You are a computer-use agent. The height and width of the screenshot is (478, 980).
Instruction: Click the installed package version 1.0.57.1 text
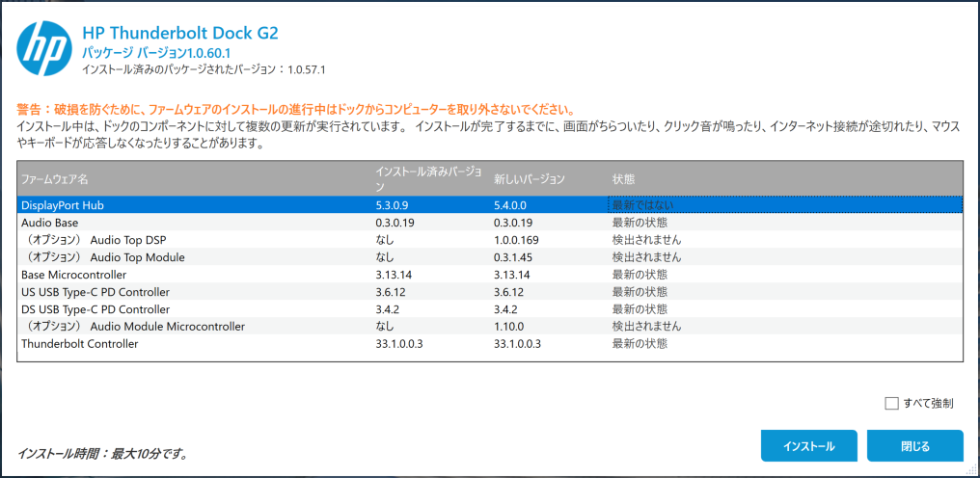pos(204,70)
